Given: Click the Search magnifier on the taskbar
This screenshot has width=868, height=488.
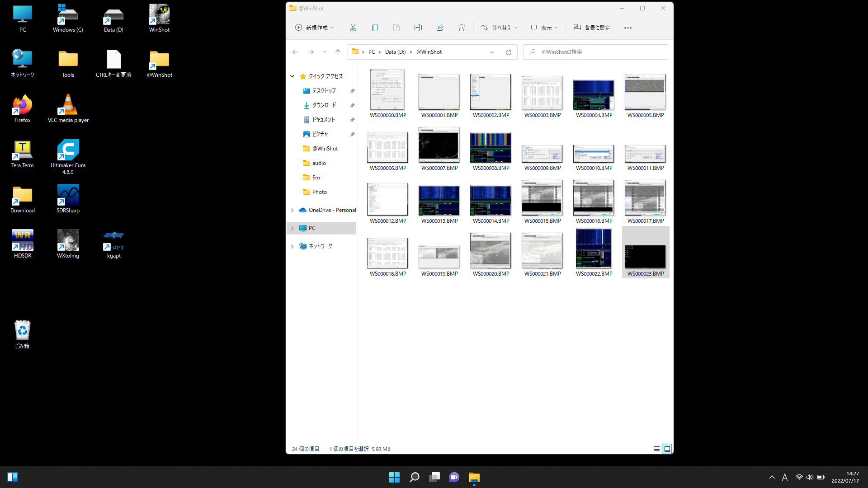Looking at the screenshot, I should pyautogui.click(x=414, y=477).
